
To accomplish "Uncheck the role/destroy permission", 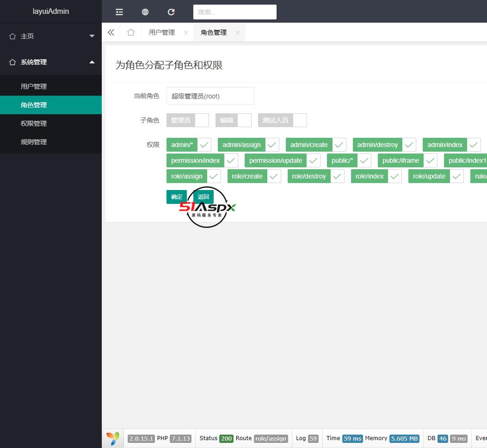I will 316,176.
